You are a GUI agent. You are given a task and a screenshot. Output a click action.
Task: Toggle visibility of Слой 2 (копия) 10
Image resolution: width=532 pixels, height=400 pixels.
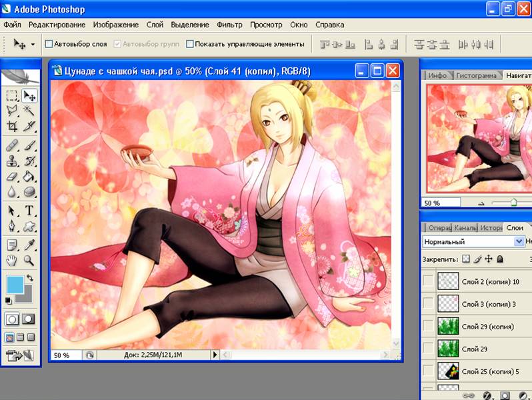click(x=429, y=281)
